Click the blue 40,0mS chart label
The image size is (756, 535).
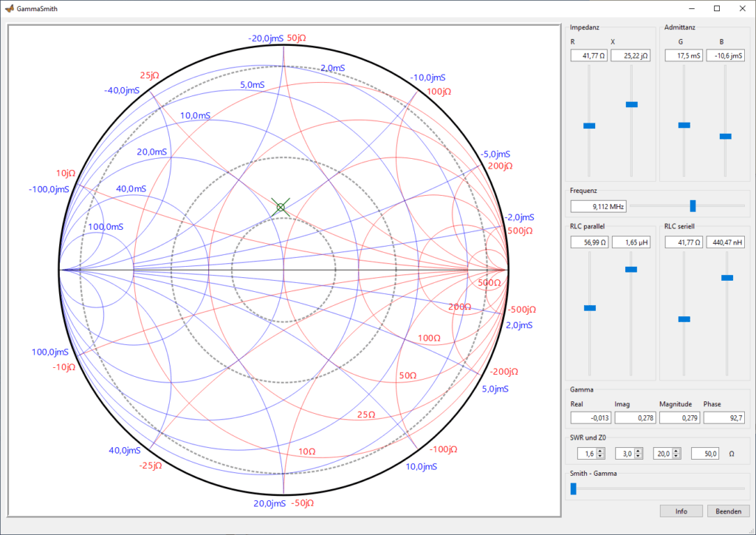pyautogui.click(x=131, y=188)
